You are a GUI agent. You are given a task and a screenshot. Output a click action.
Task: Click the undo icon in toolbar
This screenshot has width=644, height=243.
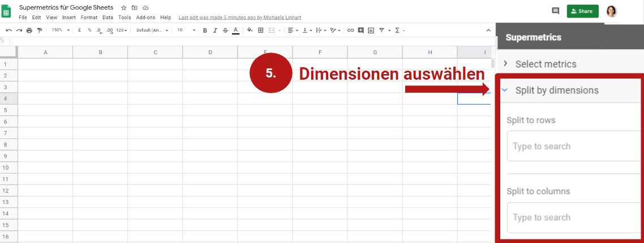pyautogui.click(x=8, y=30)
